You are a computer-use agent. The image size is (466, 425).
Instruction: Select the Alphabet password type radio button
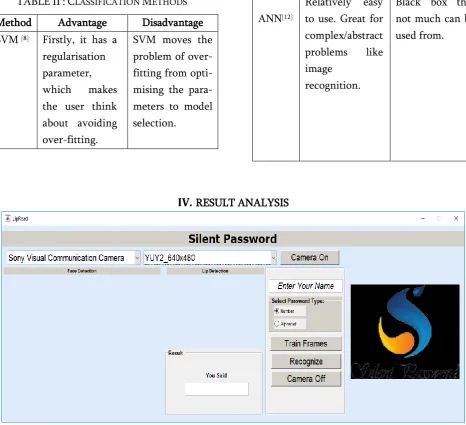(x=276, y=324)
